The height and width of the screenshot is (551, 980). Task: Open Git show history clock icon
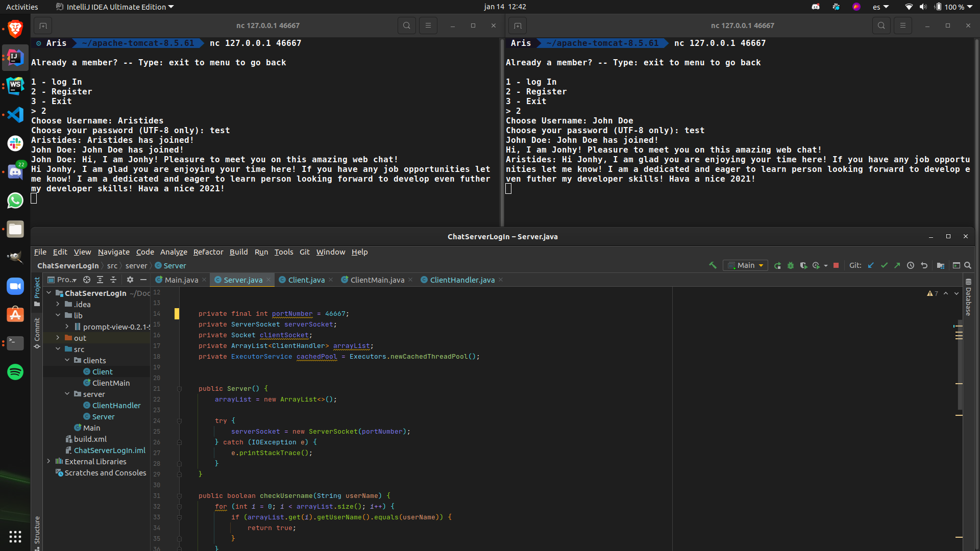click(x=911, y=265)
